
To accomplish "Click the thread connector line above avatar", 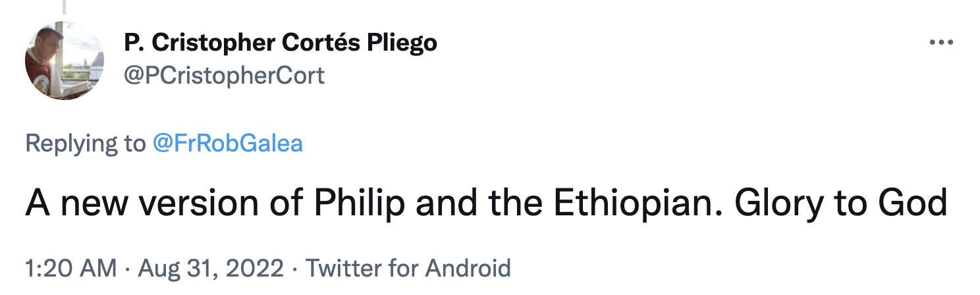I will [64, 7].
